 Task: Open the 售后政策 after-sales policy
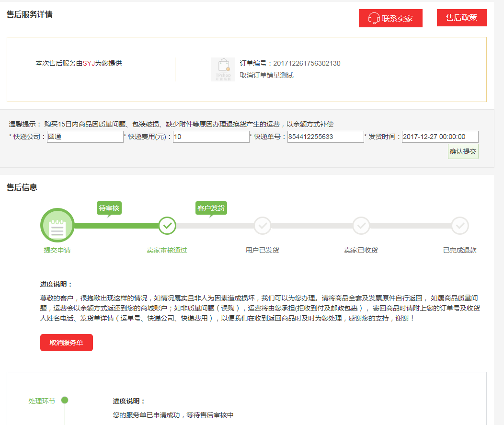tap(461, 18)
